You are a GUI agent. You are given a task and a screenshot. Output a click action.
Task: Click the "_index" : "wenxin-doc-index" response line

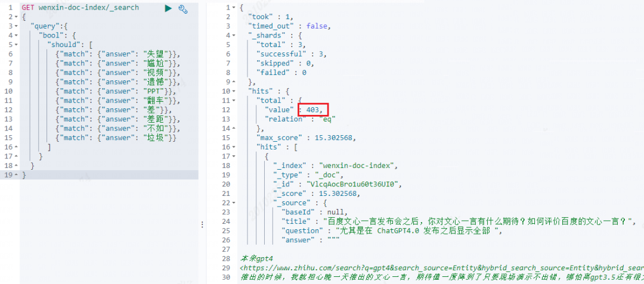(337, 166)
